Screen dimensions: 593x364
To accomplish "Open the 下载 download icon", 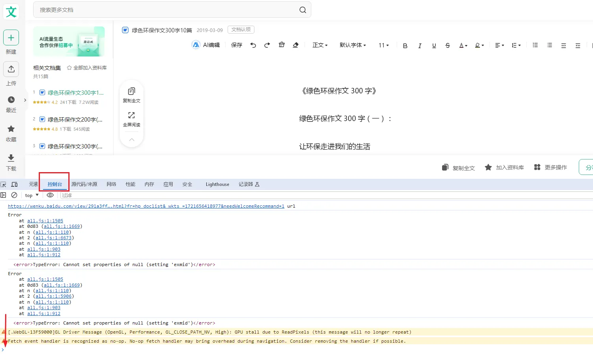I will [x=11, y=158].
